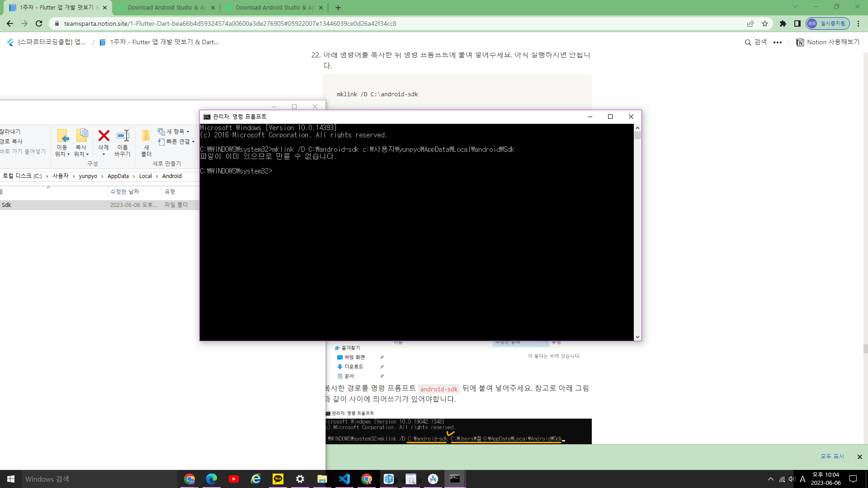Open the YouTube taskbar icon

(x=234, y=479)
